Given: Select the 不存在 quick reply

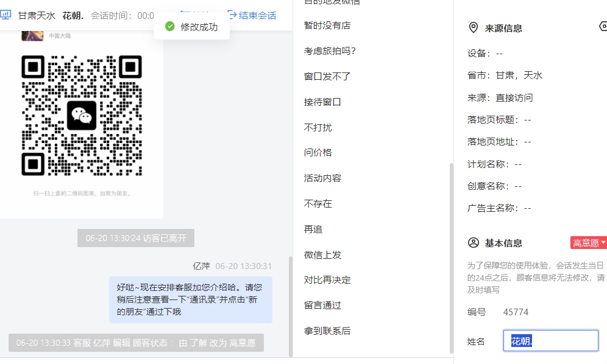Looking at the screenshot, I should pyautogui.click(x=318, y=204).
